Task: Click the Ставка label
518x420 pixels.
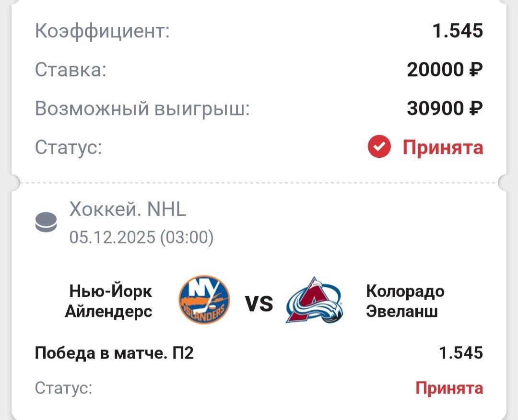Action: click(71, 70)
